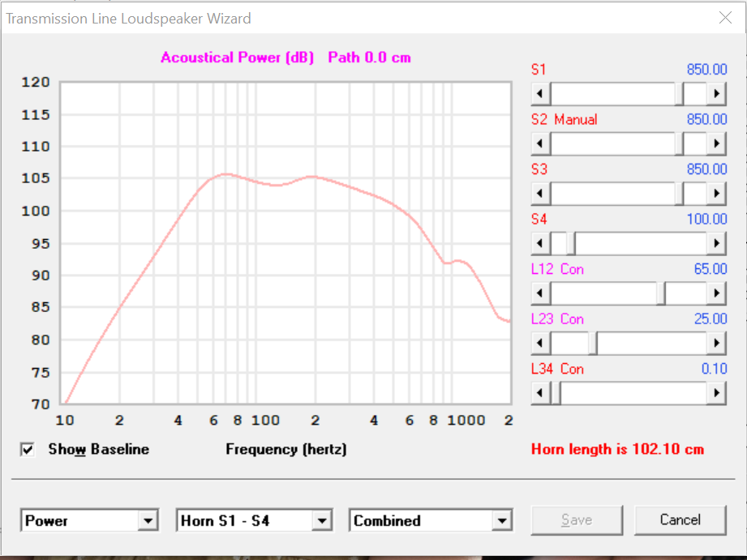This screenshot has height=560, width=747.
Task: Click the S2 Manual slider right arrow
Action: pyautogui.click(x=716, y=143)
